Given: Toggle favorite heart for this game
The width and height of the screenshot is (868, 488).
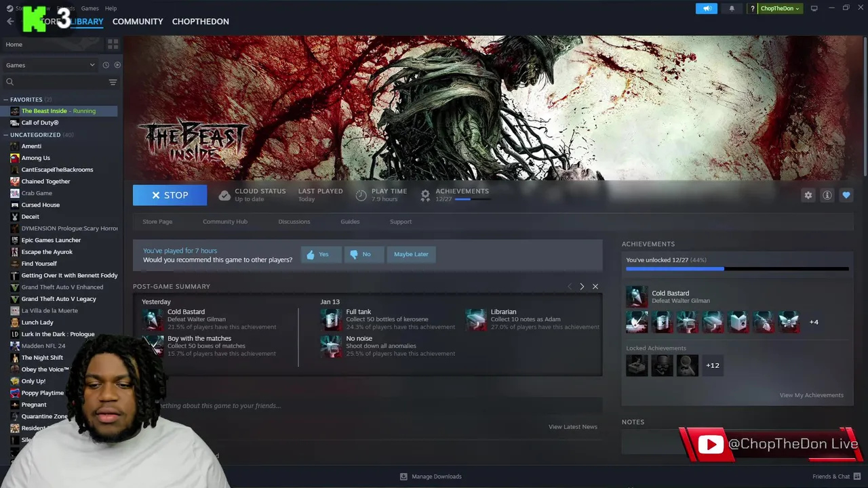Looking at the screenshot, I should 846,195.
